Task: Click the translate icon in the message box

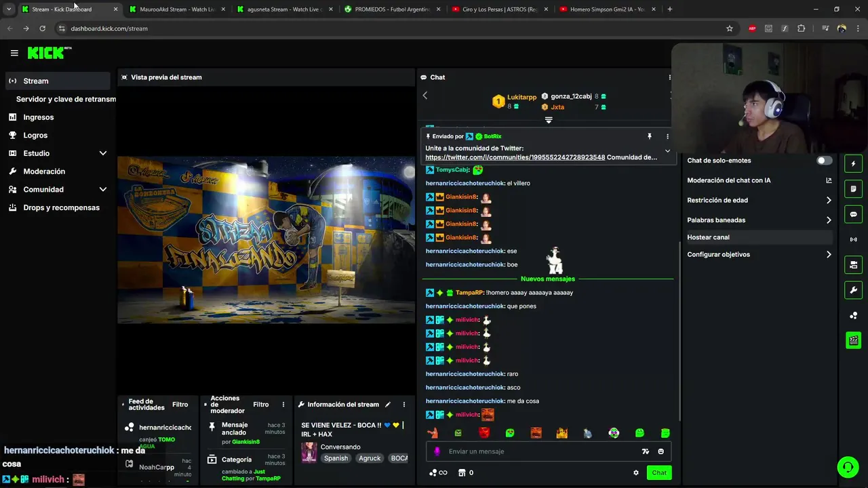Action: [x=646, y=451]
